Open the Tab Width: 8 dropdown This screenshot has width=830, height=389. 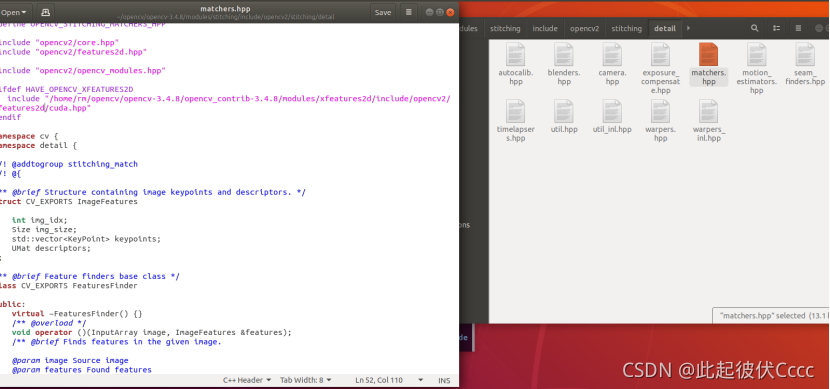click(x=306, y=380)
